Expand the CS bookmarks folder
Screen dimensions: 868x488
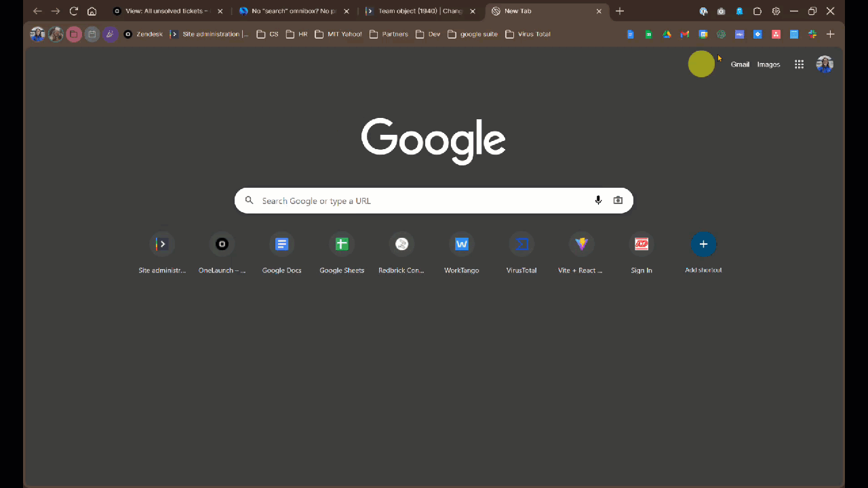coord(267,34)
